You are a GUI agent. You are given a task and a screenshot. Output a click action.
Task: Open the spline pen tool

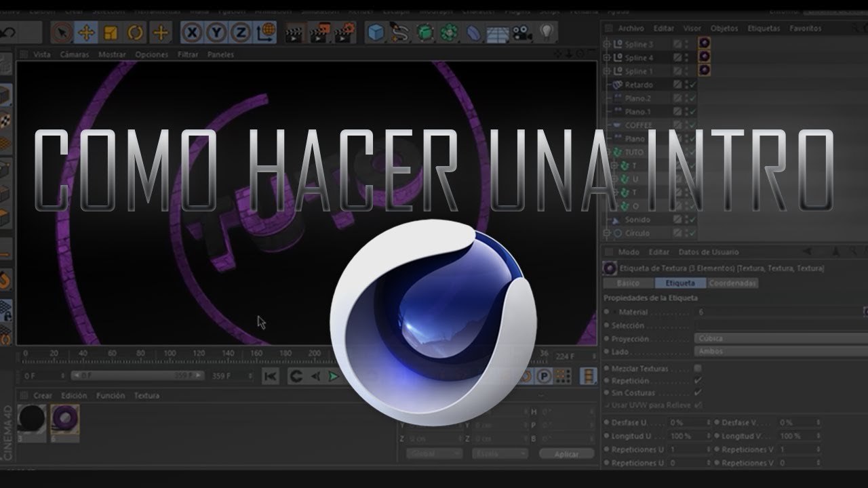click(x=400, y=32)
